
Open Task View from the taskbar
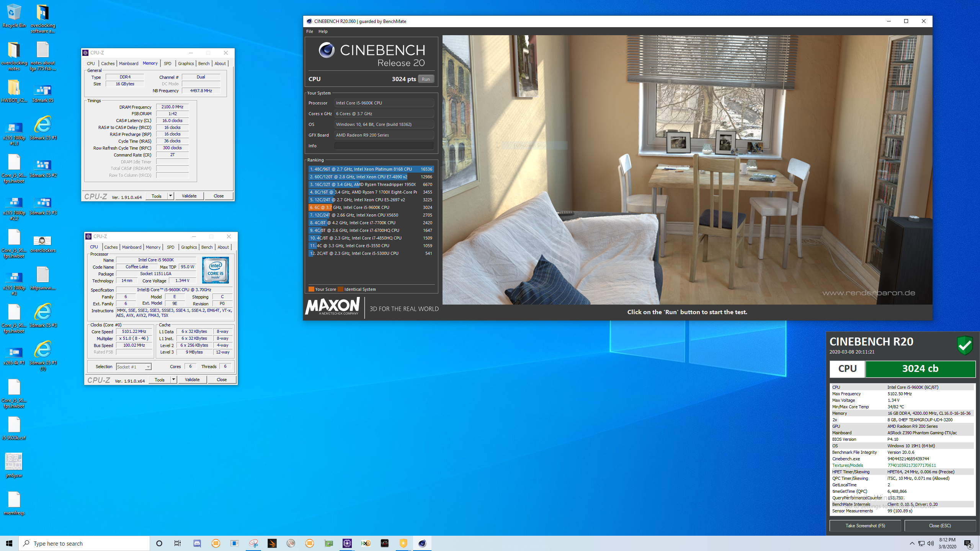click(x=178, y=543)
